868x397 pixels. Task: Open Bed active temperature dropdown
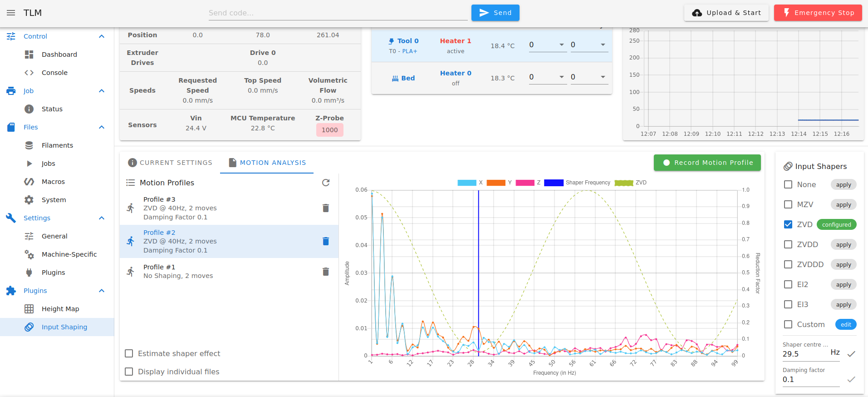pyautogui.click(x=562, y=77)
